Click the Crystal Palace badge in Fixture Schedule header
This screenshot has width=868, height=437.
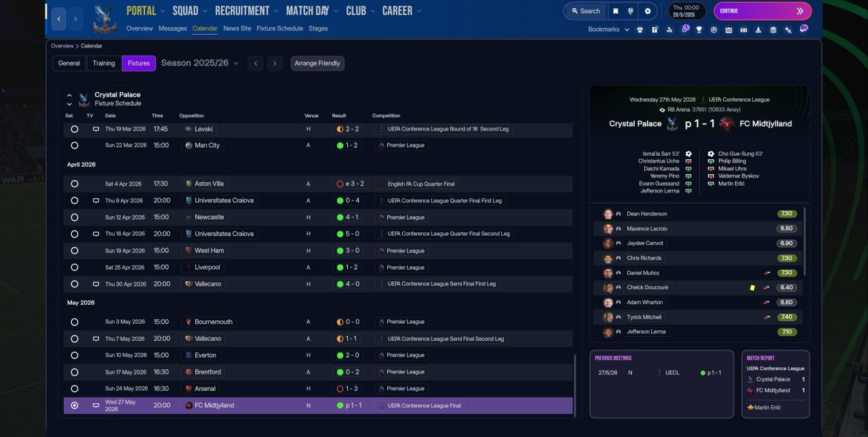(83, 99)
